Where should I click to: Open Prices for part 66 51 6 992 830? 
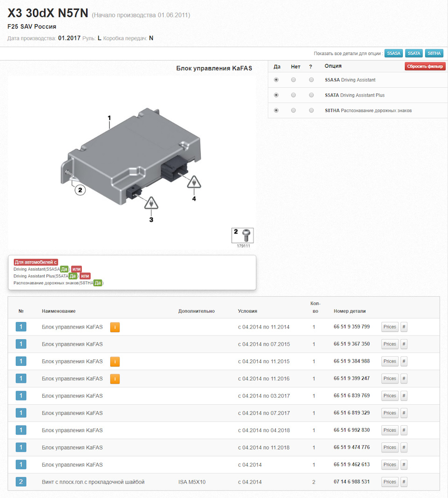pyautogui.click(x=390, y=430)
